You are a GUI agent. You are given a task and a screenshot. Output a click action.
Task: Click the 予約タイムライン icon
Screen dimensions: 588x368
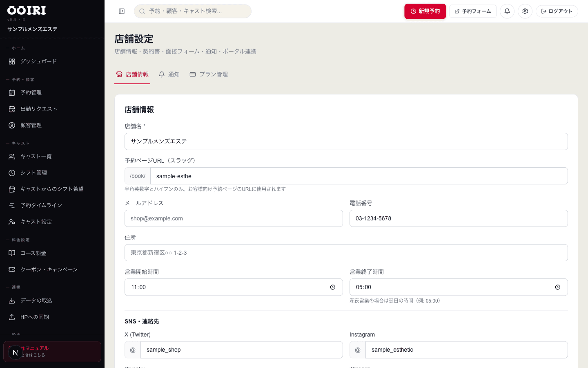coord(12,205)
